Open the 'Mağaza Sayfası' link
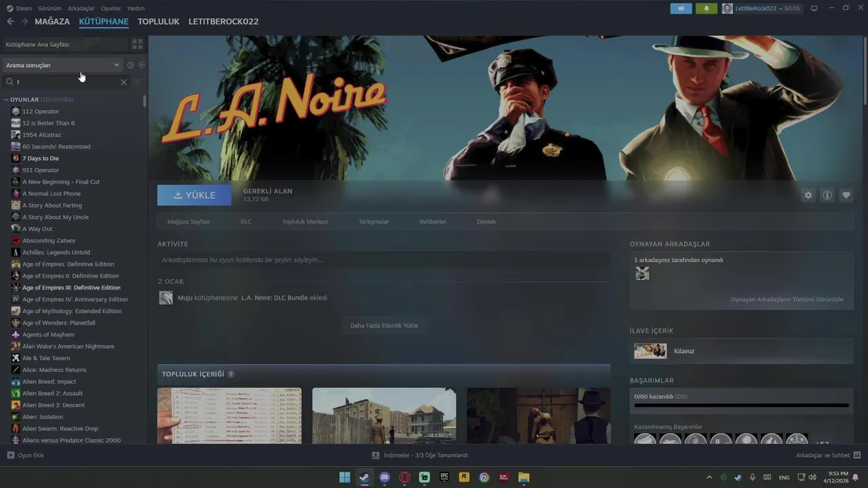 tap(189, 222)
